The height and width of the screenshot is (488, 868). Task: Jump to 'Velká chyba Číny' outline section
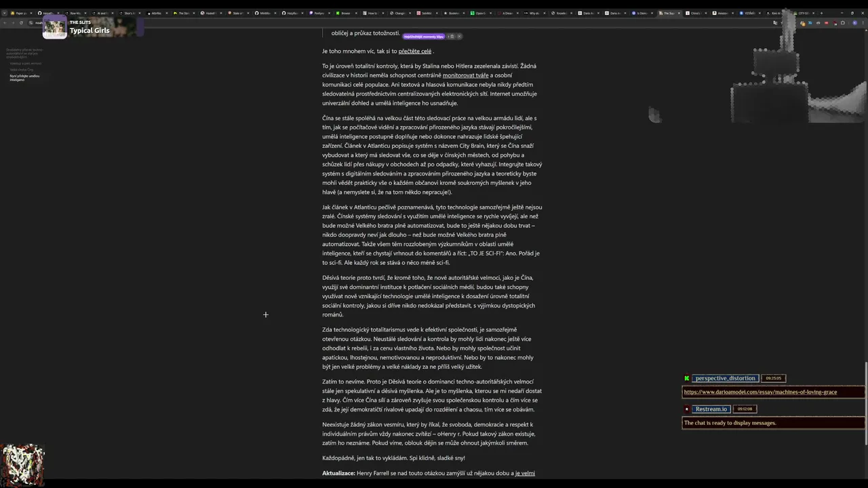21,69
